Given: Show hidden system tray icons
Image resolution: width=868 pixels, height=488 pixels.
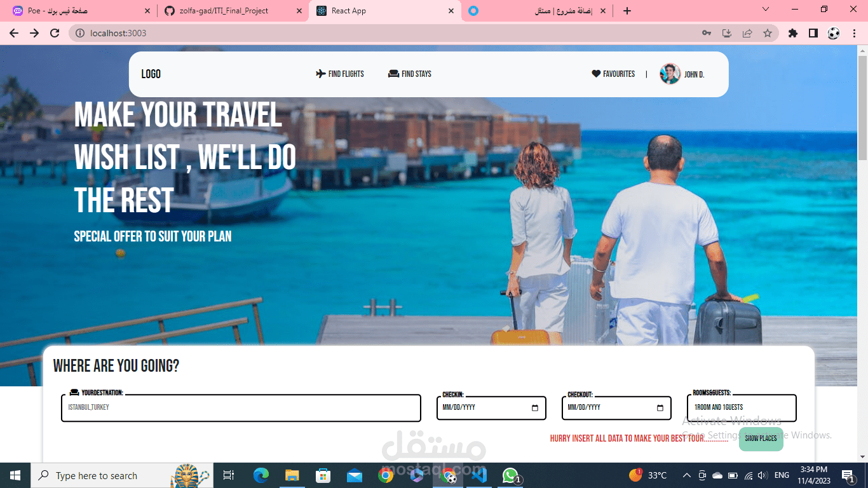Looking at the screenshot, I should (x=687, y=475).
